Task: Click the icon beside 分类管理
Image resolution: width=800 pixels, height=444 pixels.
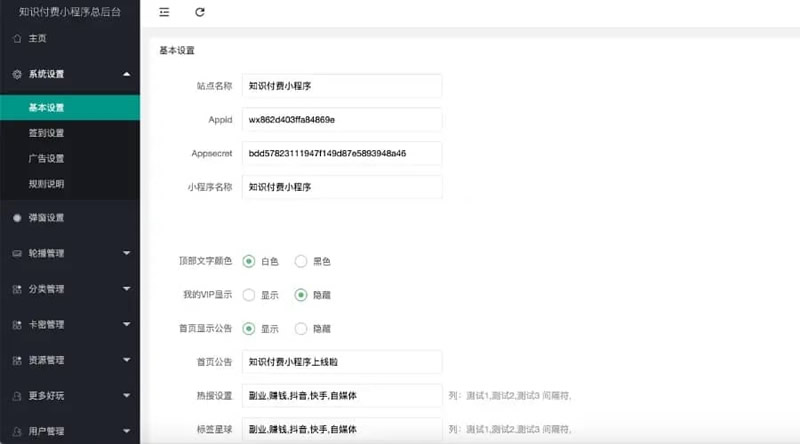Action: tap(17, 289)
